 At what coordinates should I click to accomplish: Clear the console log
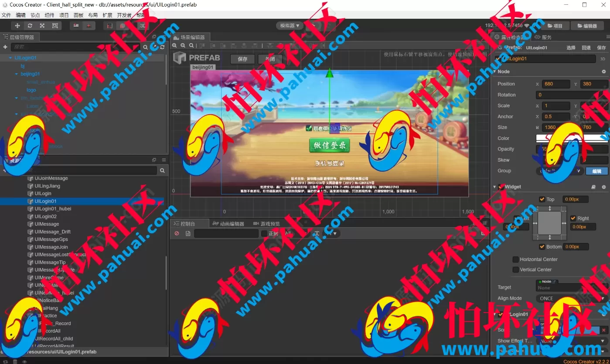click(177, 234)
